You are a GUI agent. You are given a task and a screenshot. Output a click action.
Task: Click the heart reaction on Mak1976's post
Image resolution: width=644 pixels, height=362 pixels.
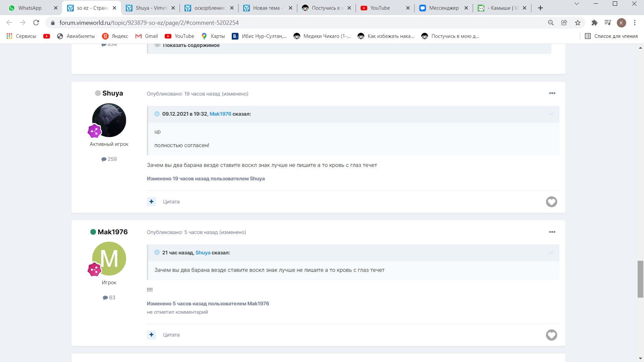[x=551, y=335]
